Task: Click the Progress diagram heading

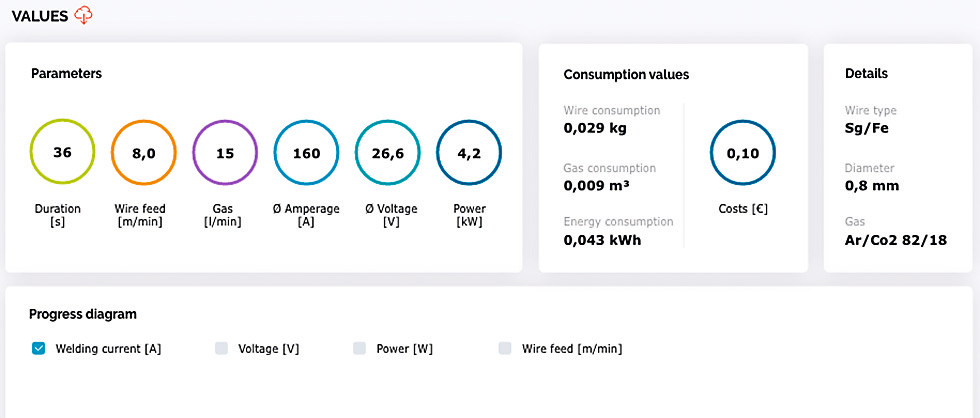Action: 82,314
